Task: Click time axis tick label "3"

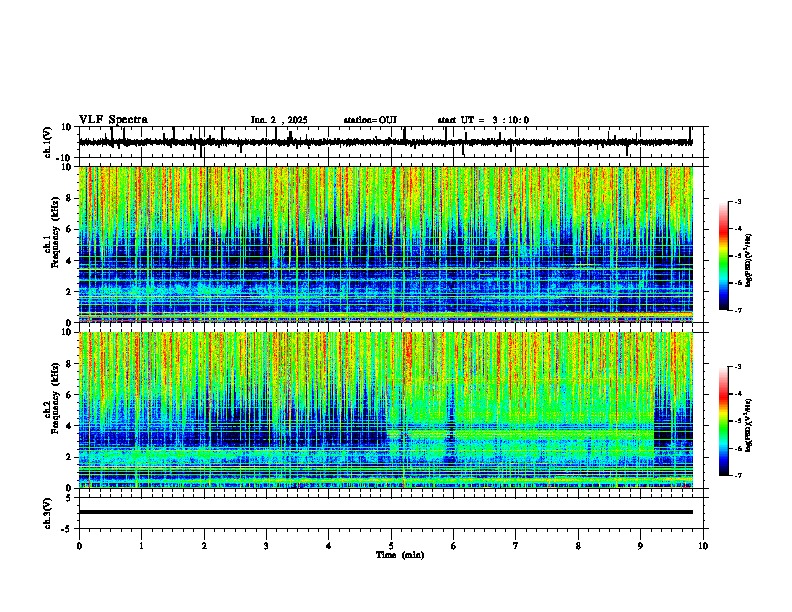Action: tap(266, 546)
